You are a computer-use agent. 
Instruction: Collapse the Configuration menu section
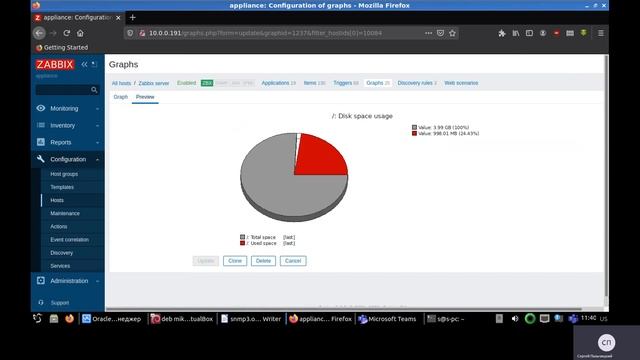tap(68, 159)
